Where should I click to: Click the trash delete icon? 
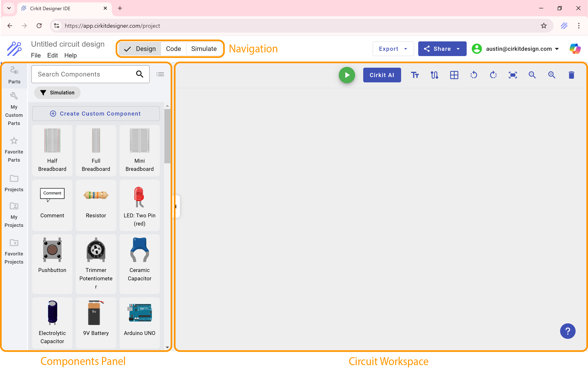pyautogui.click(x=571, y=75)
